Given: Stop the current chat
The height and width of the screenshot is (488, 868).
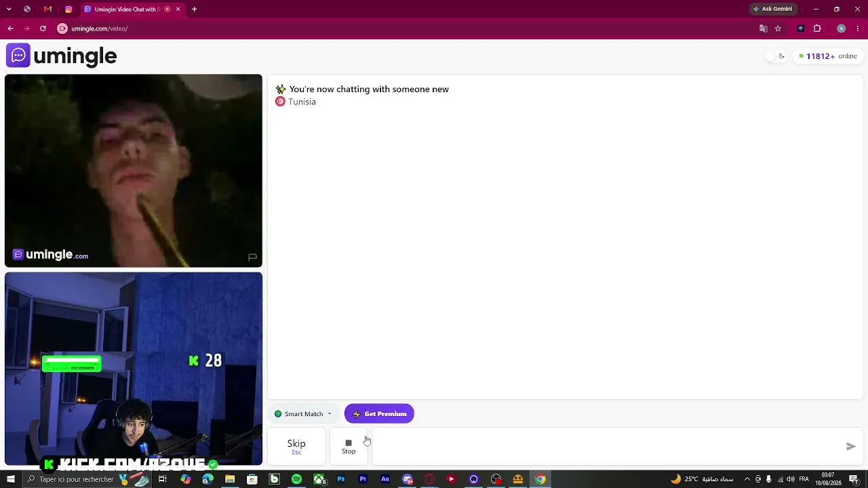Looking at the screenshot, I should 349,447.
